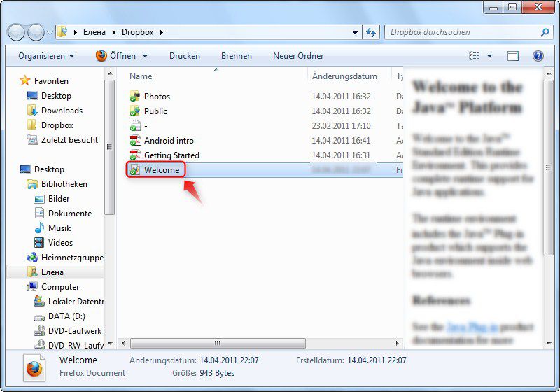
Task: Click the Android intro PDF icon
Action: click(135, 140)
